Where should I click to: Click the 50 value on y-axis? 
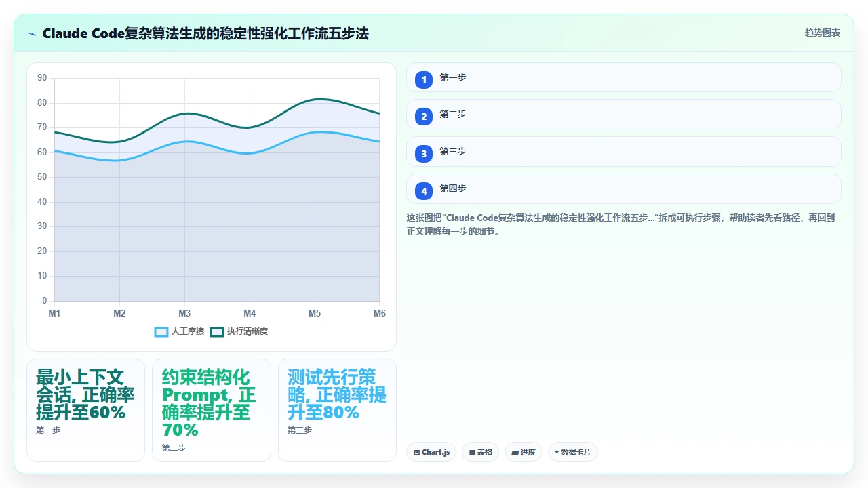[42, 177]
